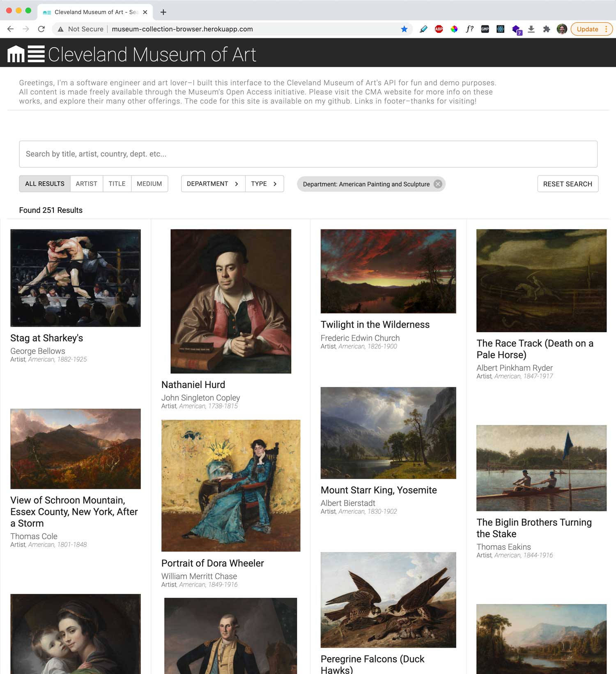616x674 pixels.
Task: Expand the TYPE dropdown
Action: coord(264,184)
